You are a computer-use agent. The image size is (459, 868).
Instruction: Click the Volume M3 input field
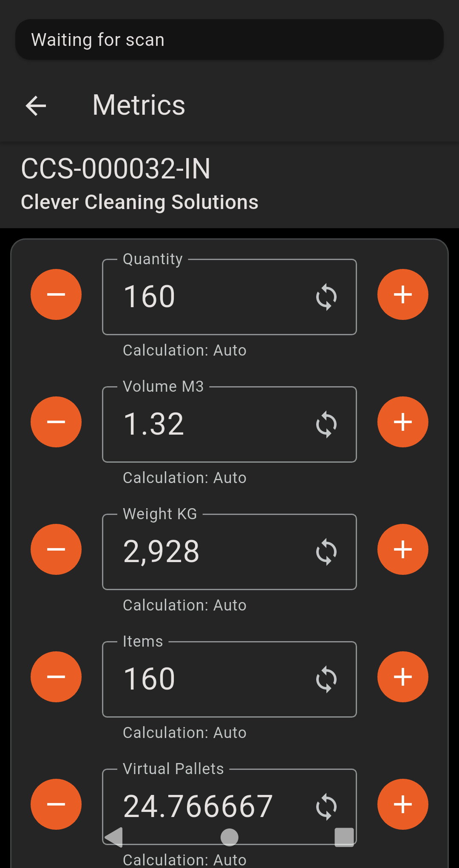click(x=208, y=424)
